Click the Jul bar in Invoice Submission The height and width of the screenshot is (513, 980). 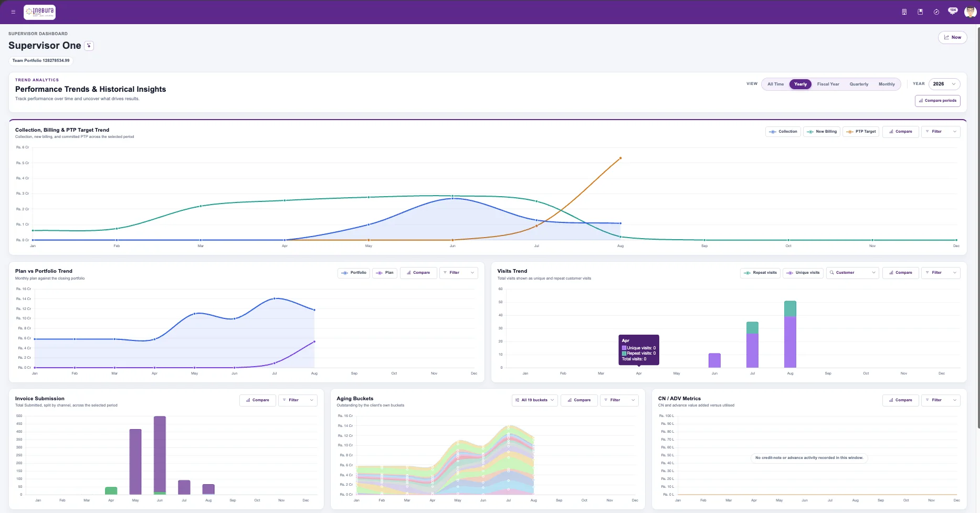pos(184,487)
